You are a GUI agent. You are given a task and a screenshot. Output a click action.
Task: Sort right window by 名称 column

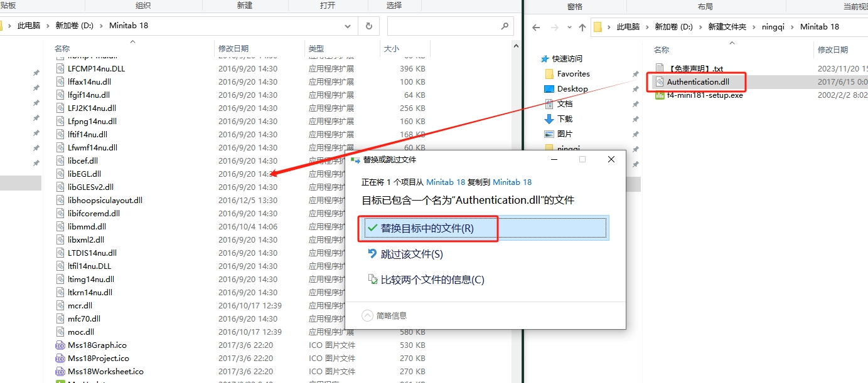tap(662, 50)
